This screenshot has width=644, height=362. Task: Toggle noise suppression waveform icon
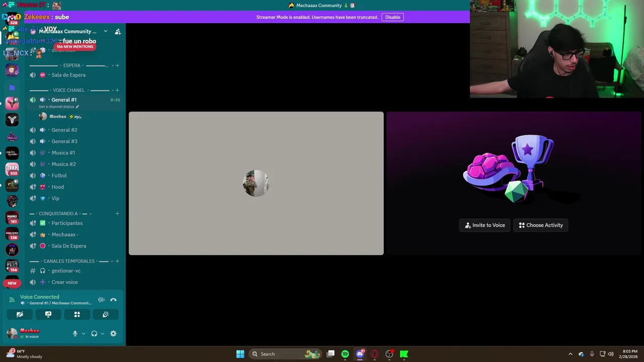101,300
